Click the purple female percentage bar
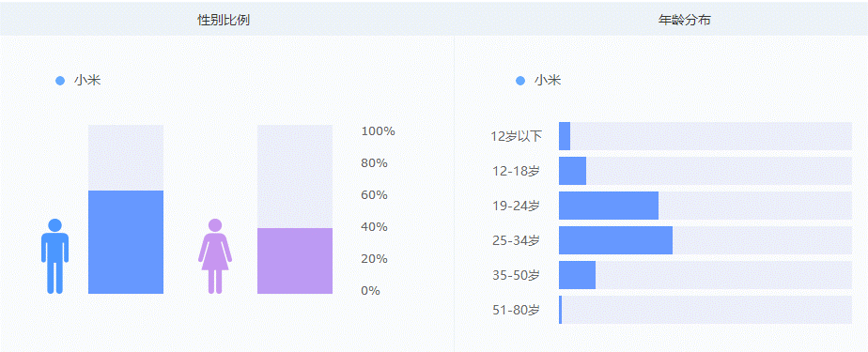Viewport: 868px width, 352px height. tap(295, 261)
